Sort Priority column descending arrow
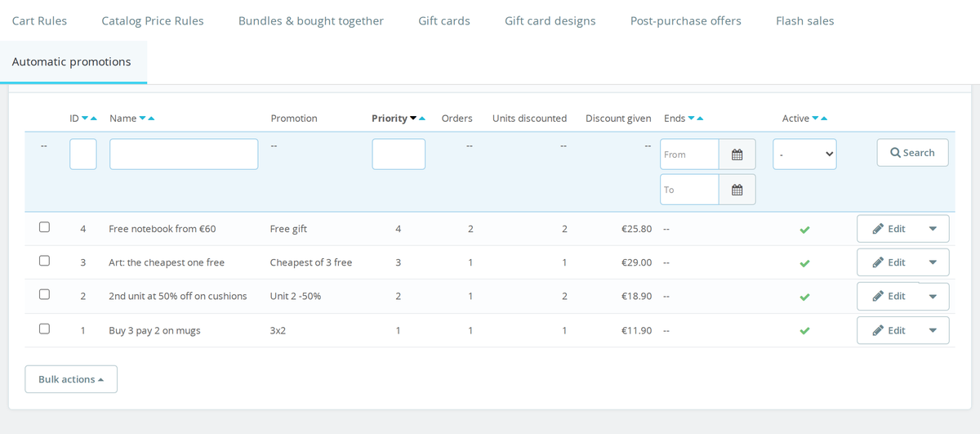 coord(413,119)
